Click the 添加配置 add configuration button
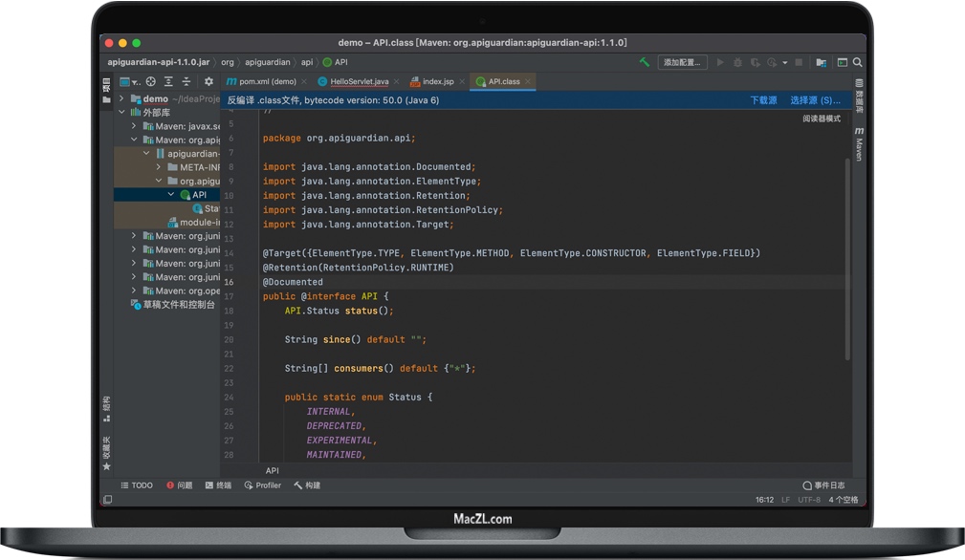The image size is (965, 560). [x=682, y=62]
